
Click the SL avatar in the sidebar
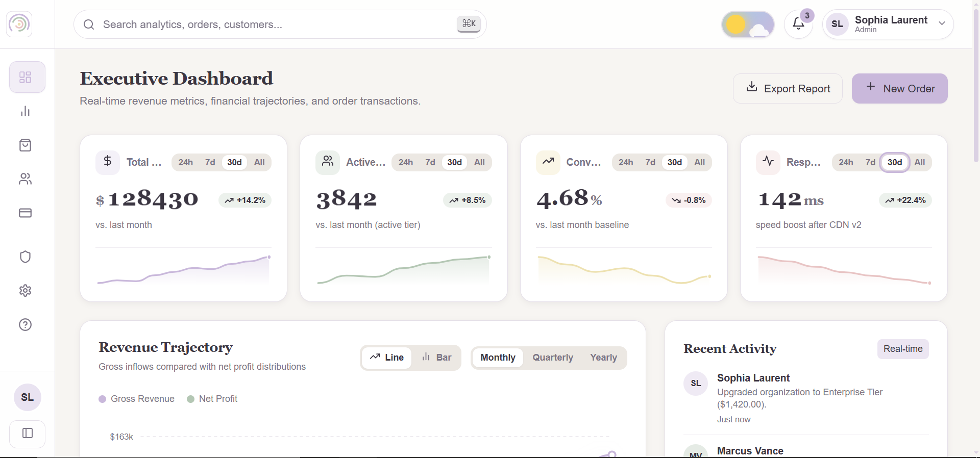tap(28, 397)
